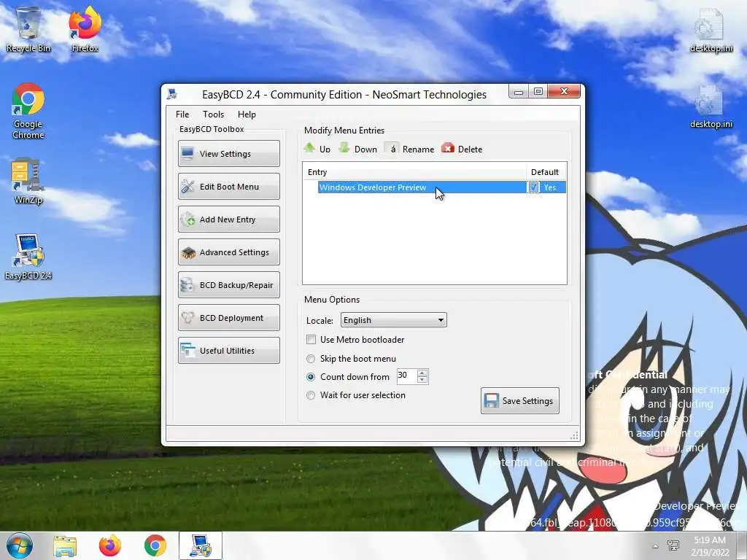Open Windows Explorer from the taskbar
Viewport: 747px width, 560px height.
[65, 545]
